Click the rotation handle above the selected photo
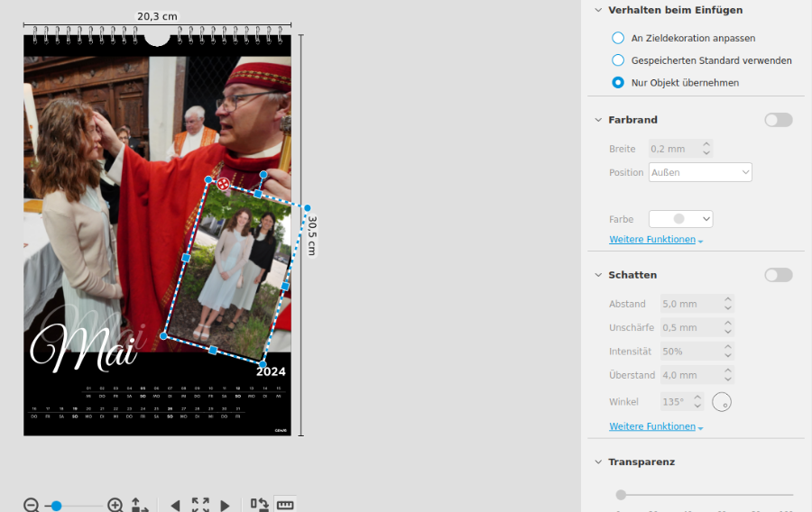The width and height of the screenshot is (812, 512). pos(263,175)
